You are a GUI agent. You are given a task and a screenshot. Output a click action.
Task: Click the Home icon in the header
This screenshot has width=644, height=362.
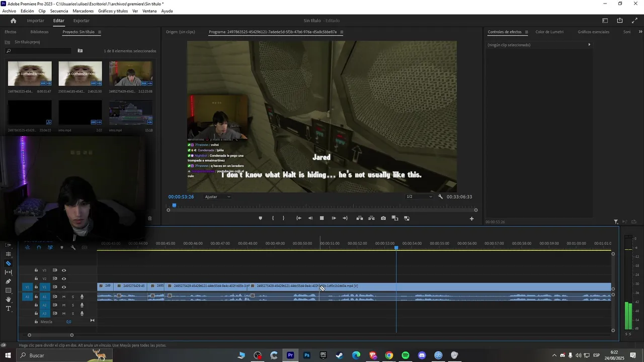pos(13,21)
